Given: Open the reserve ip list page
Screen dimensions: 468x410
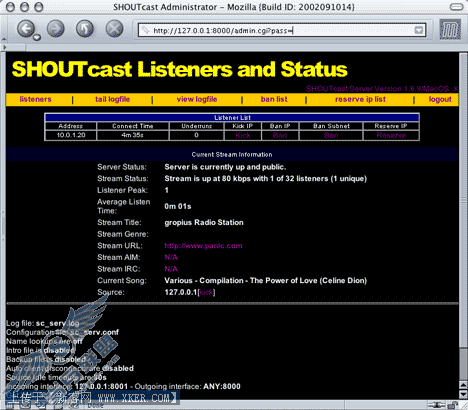Looking at the screenshot, I should [360, 99].
